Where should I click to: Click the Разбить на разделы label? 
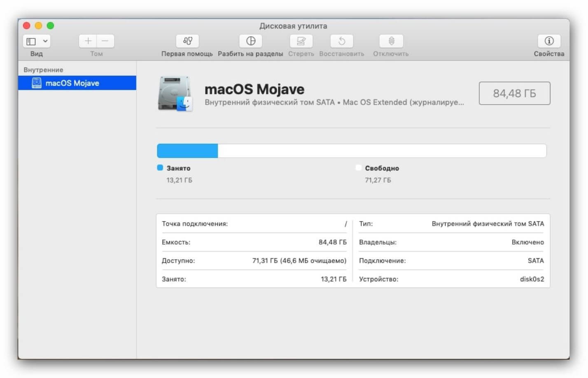pos(250,54)
